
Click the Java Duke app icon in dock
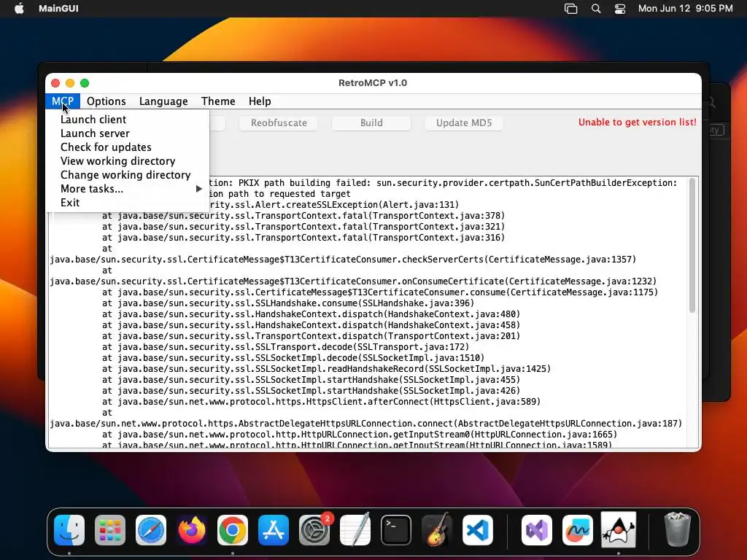click(x=619, y=529)
